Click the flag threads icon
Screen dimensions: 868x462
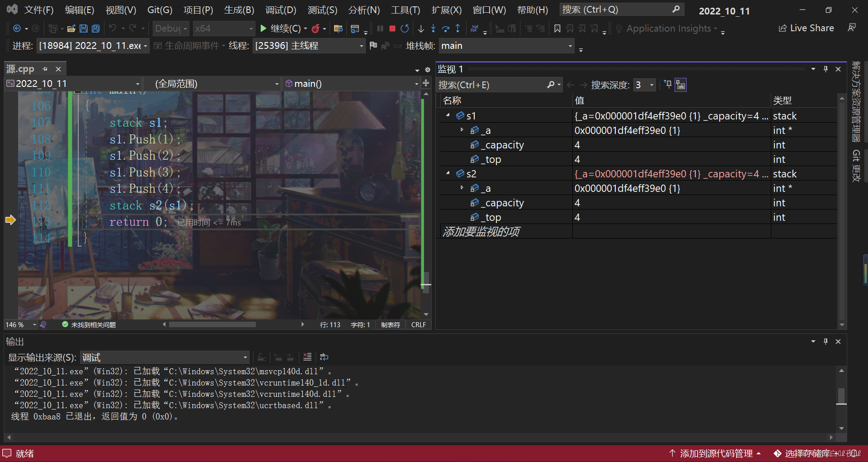pyautogui.click(x=373, y=46)
